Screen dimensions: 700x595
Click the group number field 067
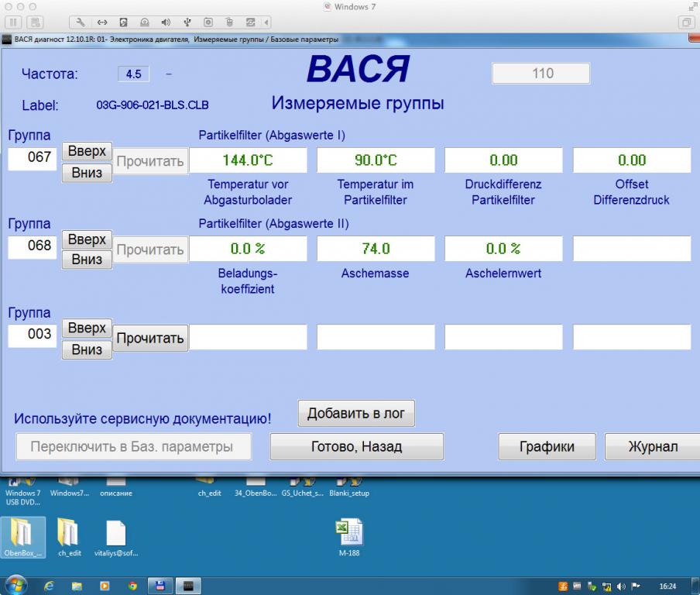(33, 158)
